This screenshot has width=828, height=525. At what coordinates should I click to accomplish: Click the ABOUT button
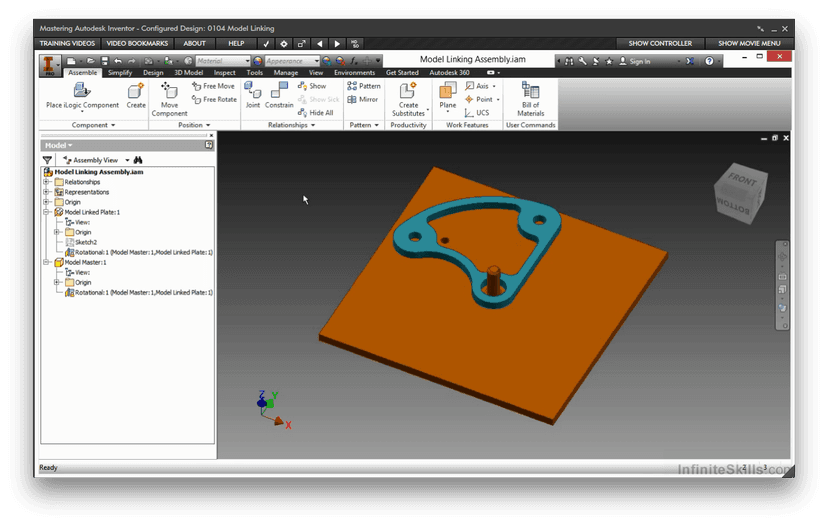[194, 43]
